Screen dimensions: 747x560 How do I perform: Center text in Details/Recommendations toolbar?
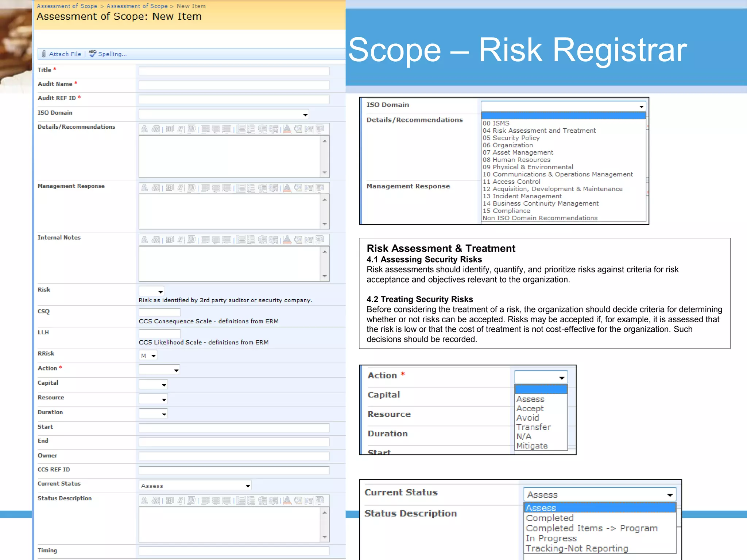pos(216,129)
